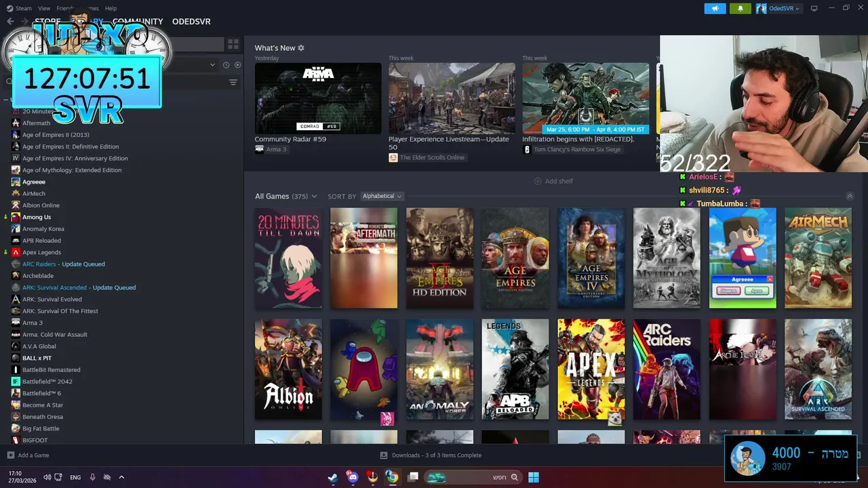Open the advanced filters icon in sidebar
868x488 pixels.
[x=233, y=82]
